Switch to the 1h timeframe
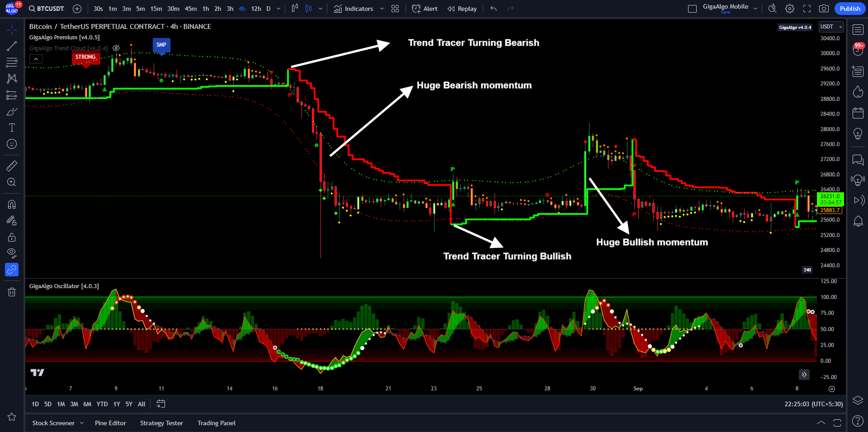 coord(206,9)
